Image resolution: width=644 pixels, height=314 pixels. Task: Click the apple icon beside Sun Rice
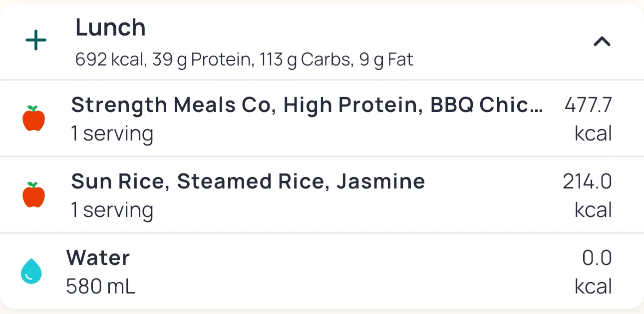click(x=34, y=195)
